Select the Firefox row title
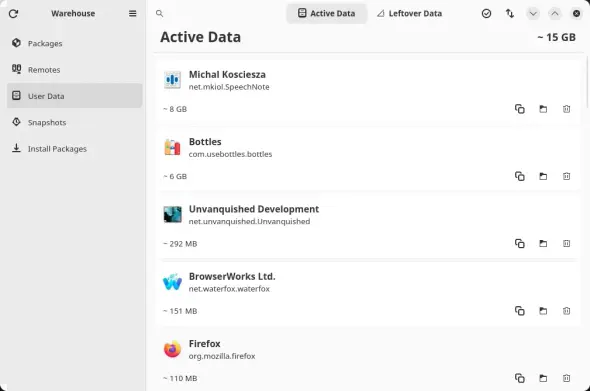This screenshot has height=391, width=590. coord(205,344)
